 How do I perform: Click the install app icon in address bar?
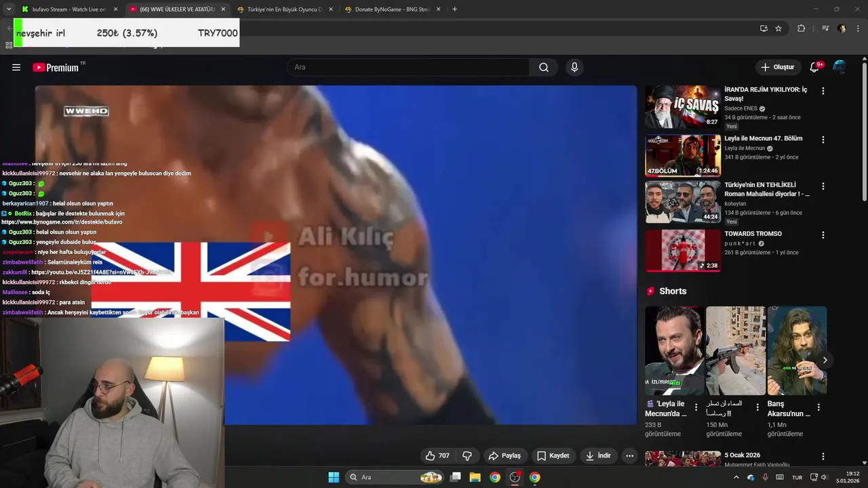764,28
